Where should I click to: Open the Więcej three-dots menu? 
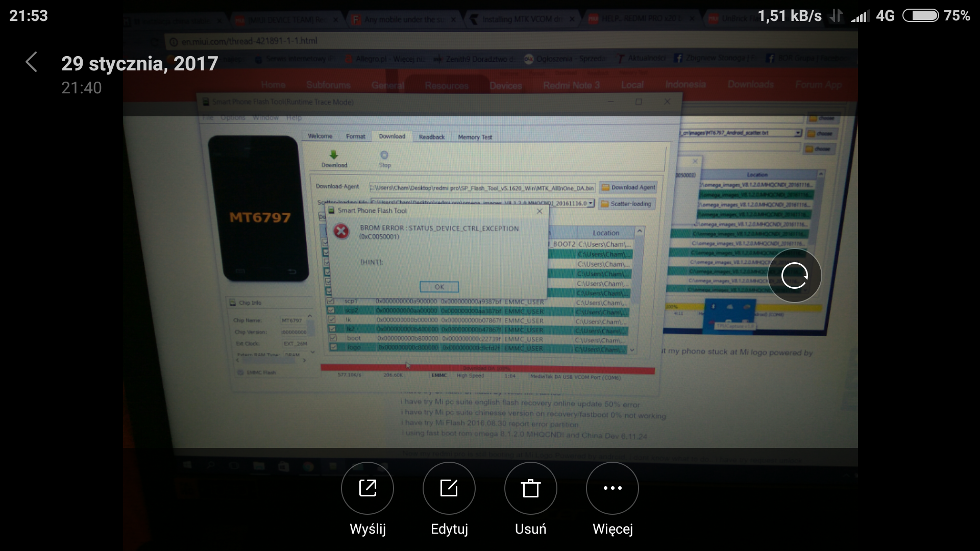tap(612, 488)
